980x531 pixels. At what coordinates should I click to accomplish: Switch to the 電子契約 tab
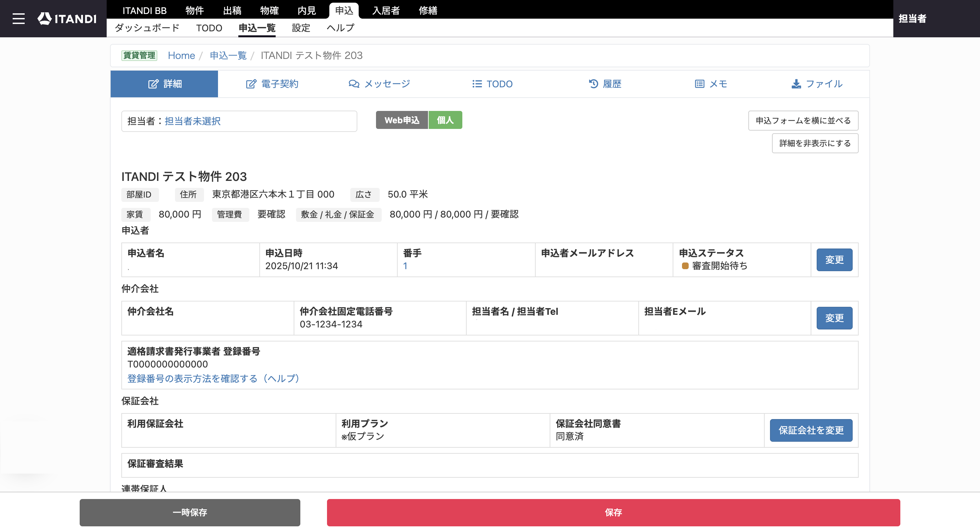coord(272,84)
